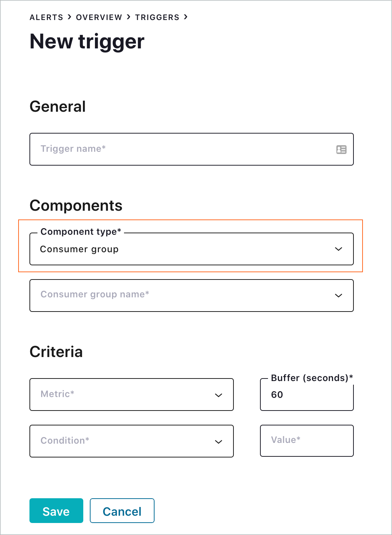Image resolution: width=392 pixels, height=535 pixels.
Task: Save the new trigger
Action: tap(56, 511)
